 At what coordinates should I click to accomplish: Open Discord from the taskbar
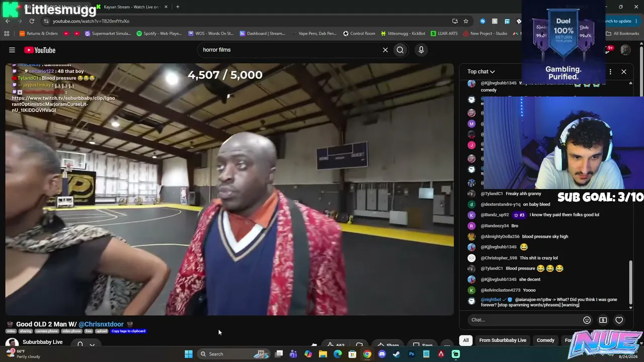coord(382,354)
